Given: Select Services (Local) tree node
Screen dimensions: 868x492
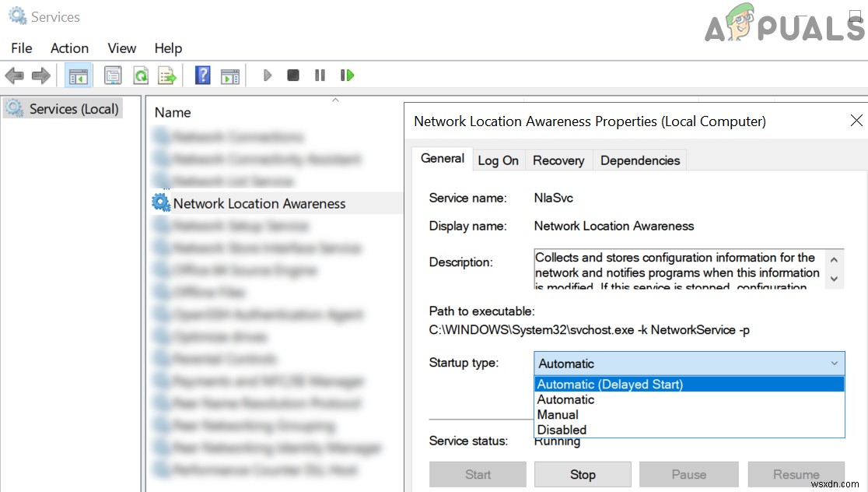Looking at the screenshot, I should coord(73,109).
